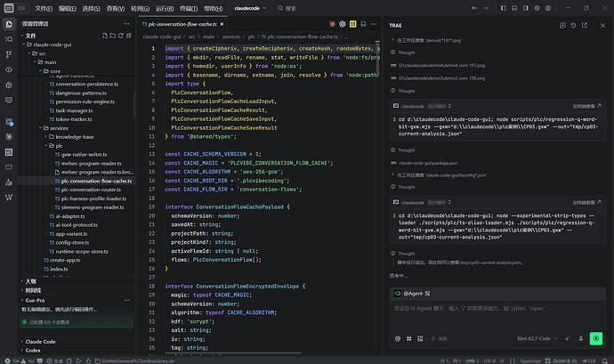Open chat history icon in TRAE panel
Image resolution: width=614 pixels, height=364 pixels.
tap(573, 25)
